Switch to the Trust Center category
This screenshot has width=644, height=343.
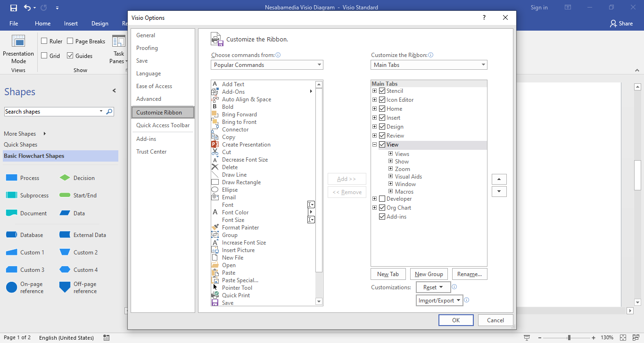tap(151, 152)
